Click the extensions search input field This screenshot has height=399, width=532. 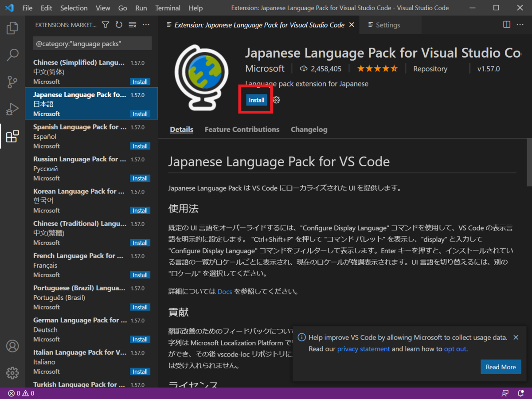[92, 43]
